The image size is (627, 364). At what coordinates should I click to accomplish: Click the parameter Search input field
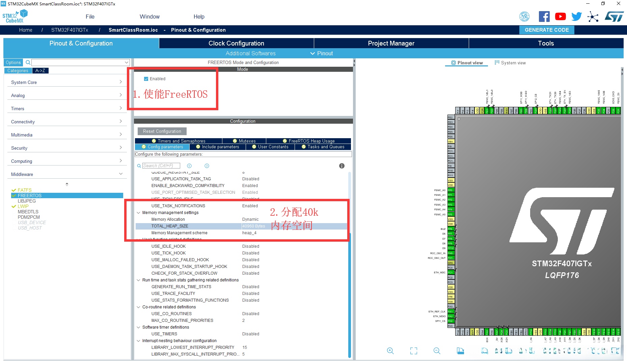161,166
